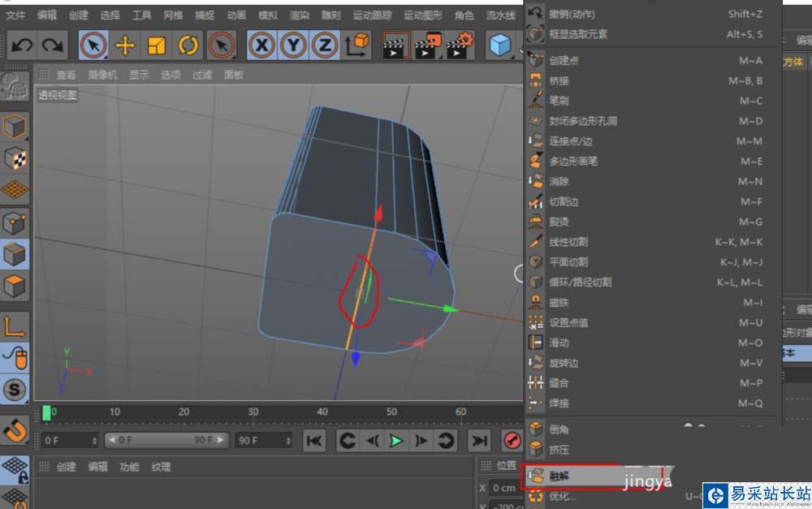Activate the Rotate tool

[x=188, y=45]
